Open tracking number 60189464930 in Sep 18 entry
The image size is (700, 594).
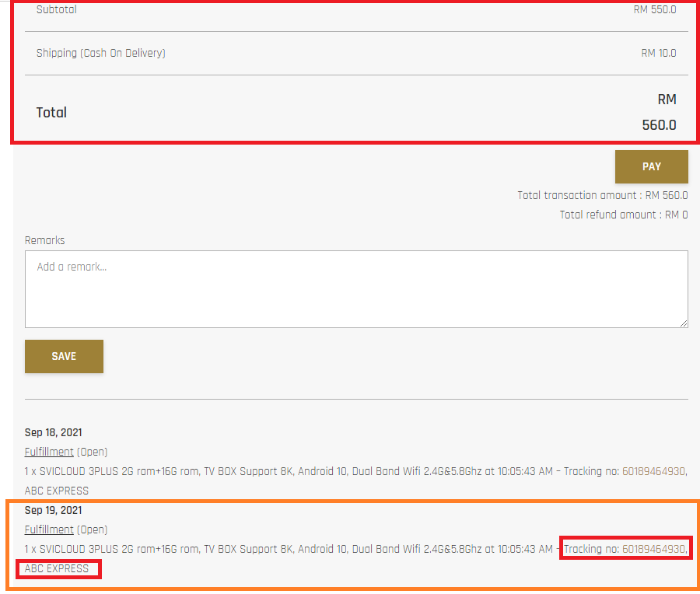pos(653,471)
